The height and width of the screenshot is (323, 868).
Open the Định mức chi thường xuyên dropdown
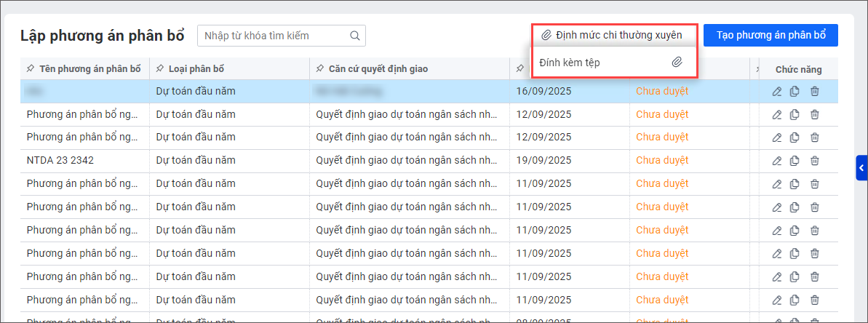[x=612, y=35]
